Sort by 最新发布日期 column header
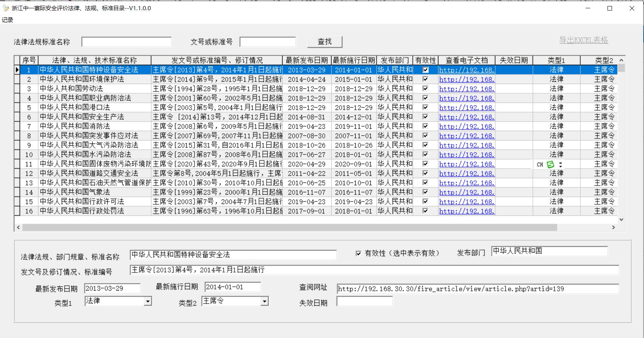644x338 pixels. click(x=306, y=60)
